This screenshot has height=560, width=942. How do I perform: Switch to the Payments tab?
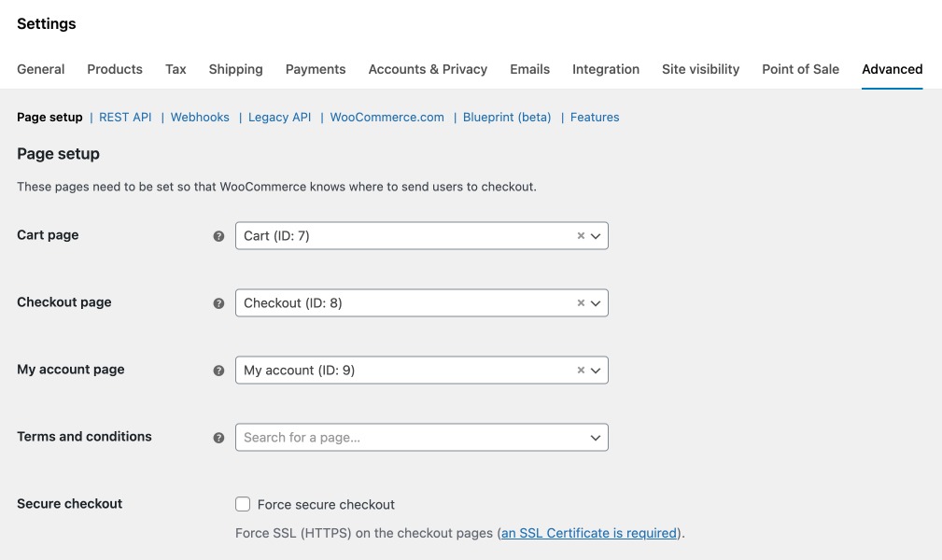pos(316,69)
